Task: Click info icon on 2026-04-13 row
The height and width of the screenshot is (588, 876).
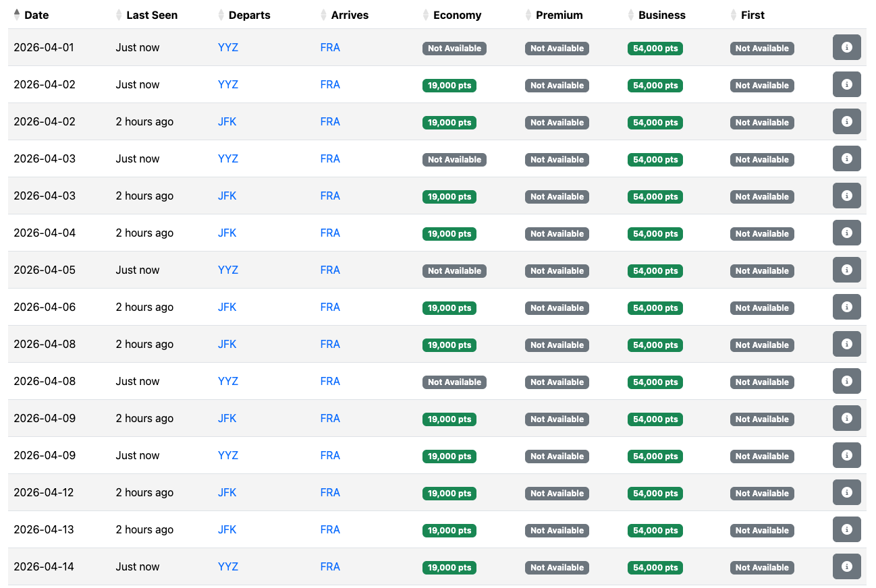Action: 846,529
